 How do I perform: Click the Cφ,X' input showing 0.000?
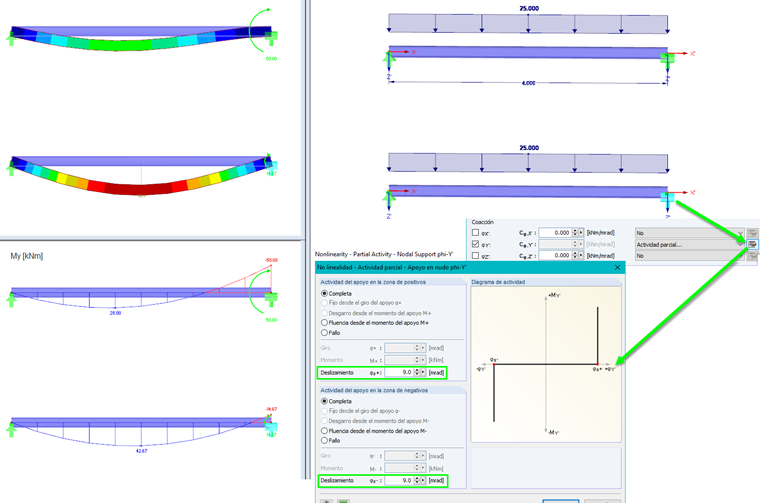(555, 233)
